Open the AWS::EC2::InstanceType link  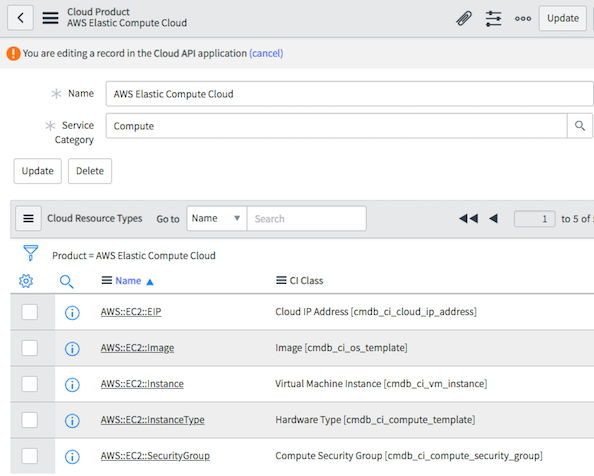[x=152, y=420]
